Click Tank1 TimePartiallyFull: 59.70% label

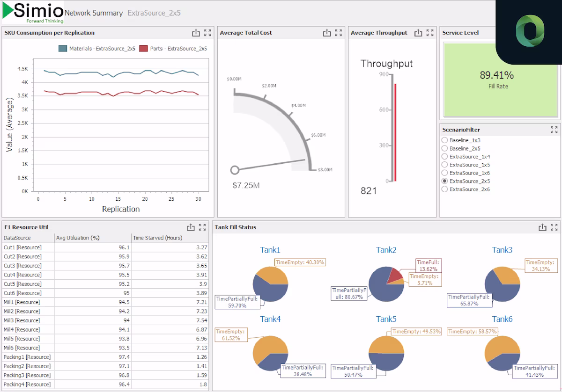(237, 302)
